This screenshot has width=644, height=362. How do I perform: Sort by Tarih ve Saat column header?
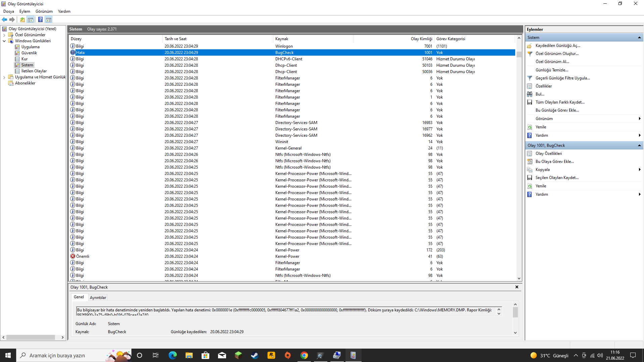point(175,39)
